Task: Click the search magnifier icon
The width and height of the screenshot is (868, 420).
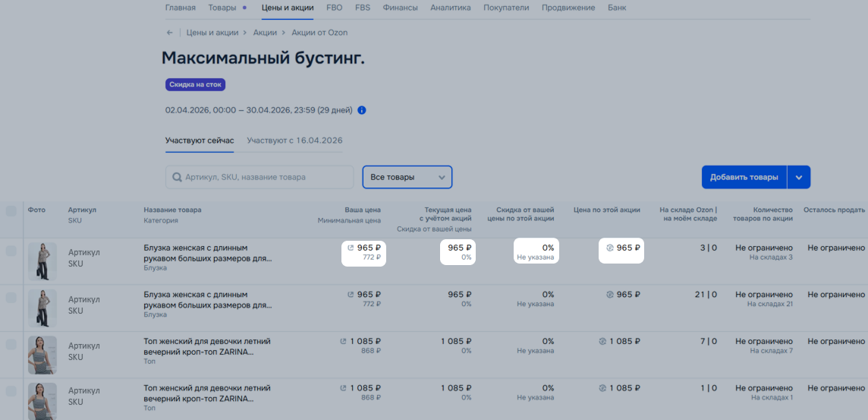Action: (x=177, y=177)
